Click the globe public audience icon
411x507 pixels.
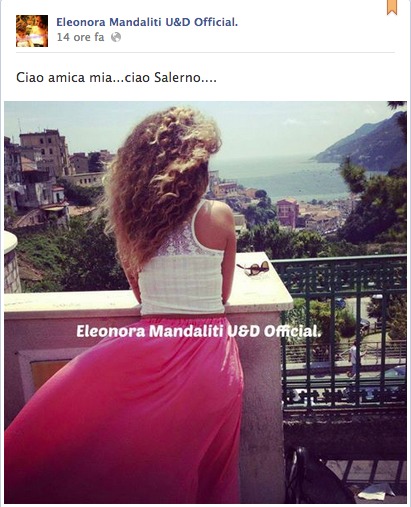pyautogui.click(x=116, y=37)
